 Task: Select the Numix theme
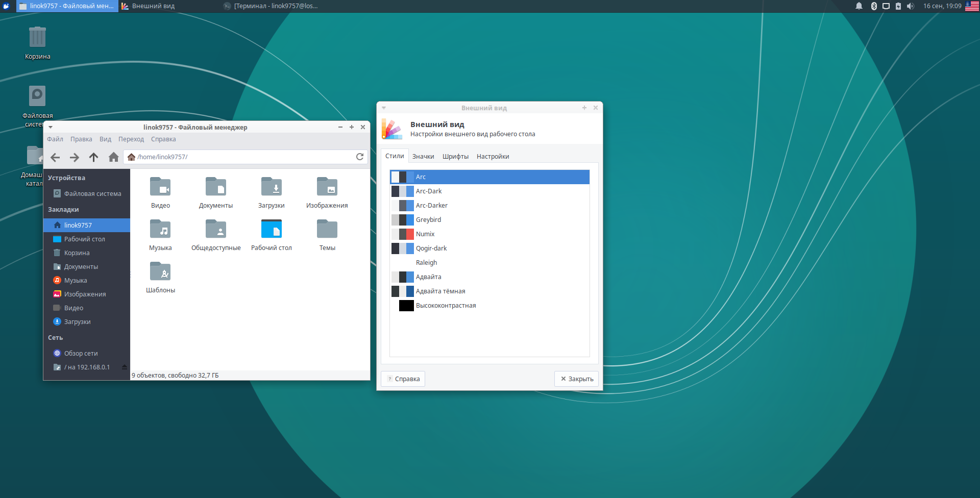(x=489, y=234)
